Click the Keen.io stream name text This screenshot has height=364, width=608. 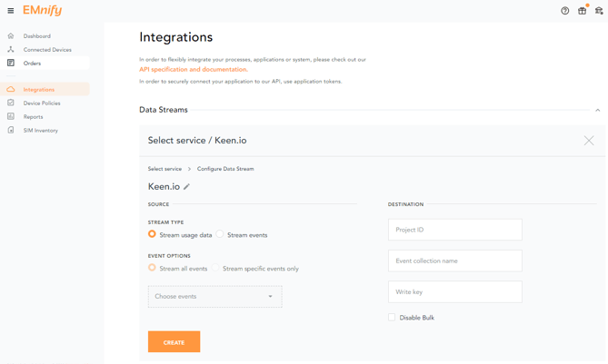point(164,187)
